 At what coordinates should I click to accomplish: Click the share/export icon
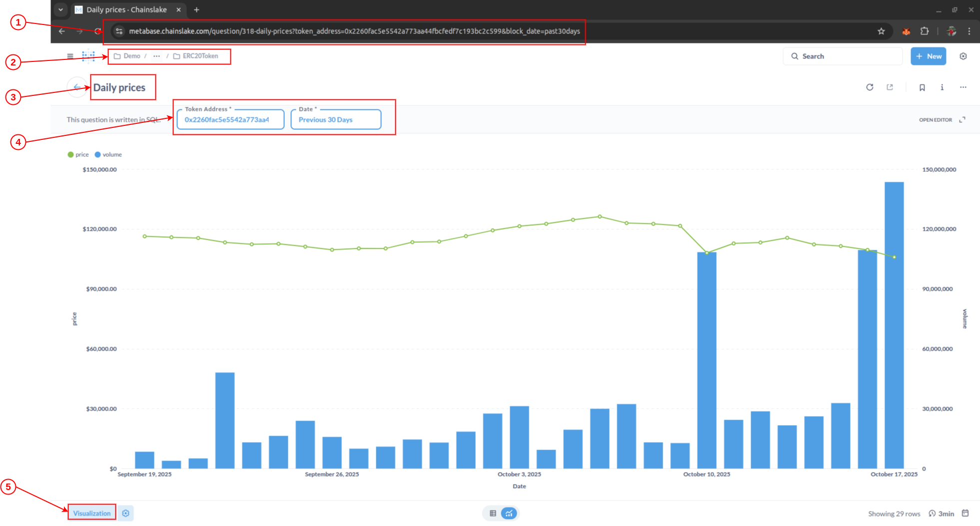[890, 87]
